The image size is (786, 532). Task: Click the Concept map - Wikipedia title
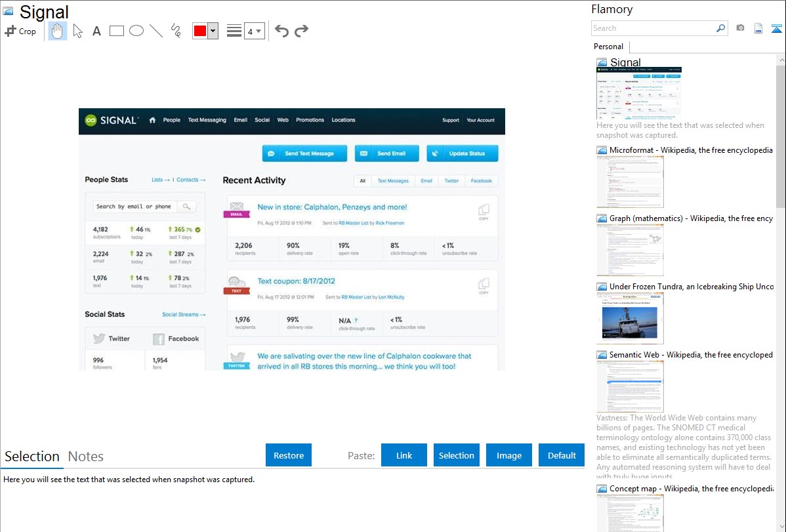[x=691, y=488]
